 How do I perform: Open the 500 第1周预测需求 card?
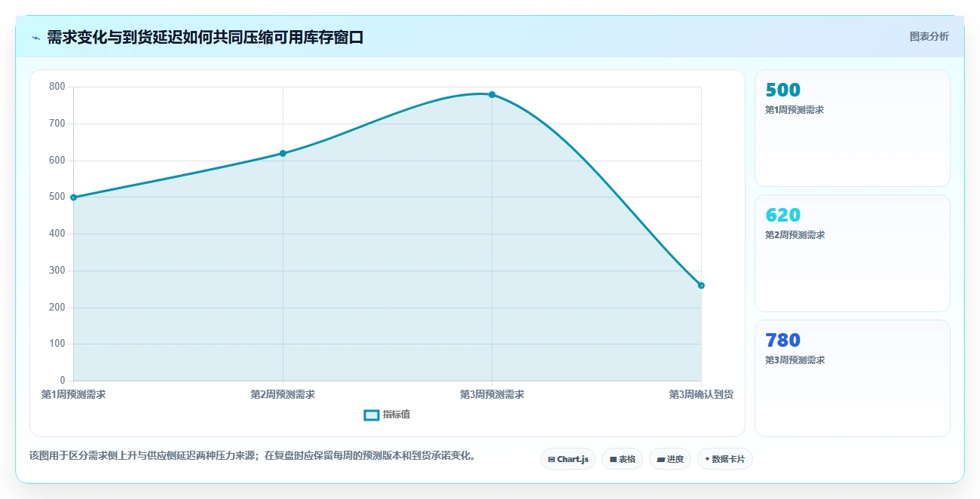point(853,128)
